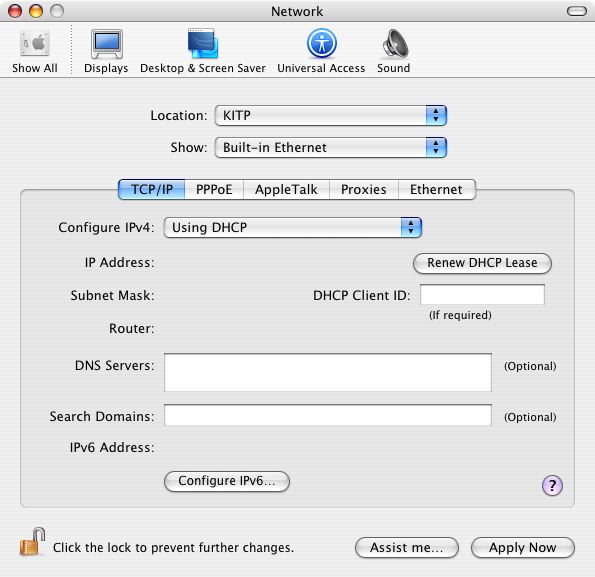Open the Configure IPv4 Using DHCP dropdown

293,228
